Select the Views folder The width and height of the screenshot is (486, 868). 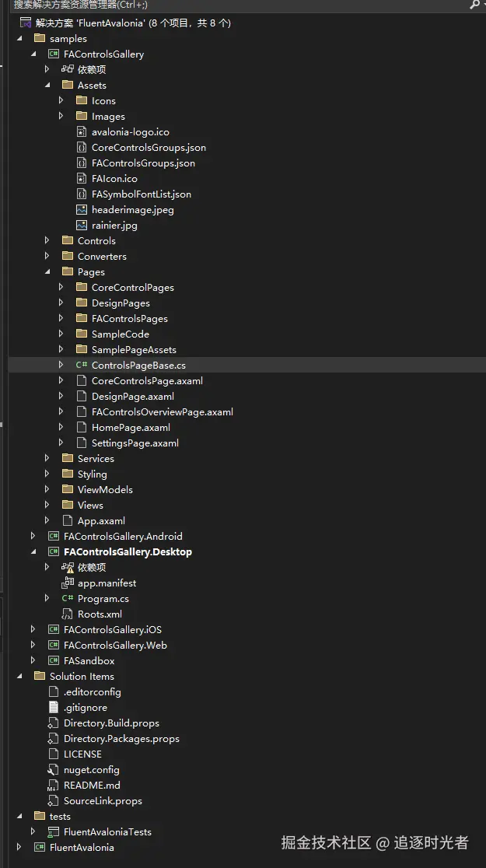pyautogui.click(x=90, y=505)
